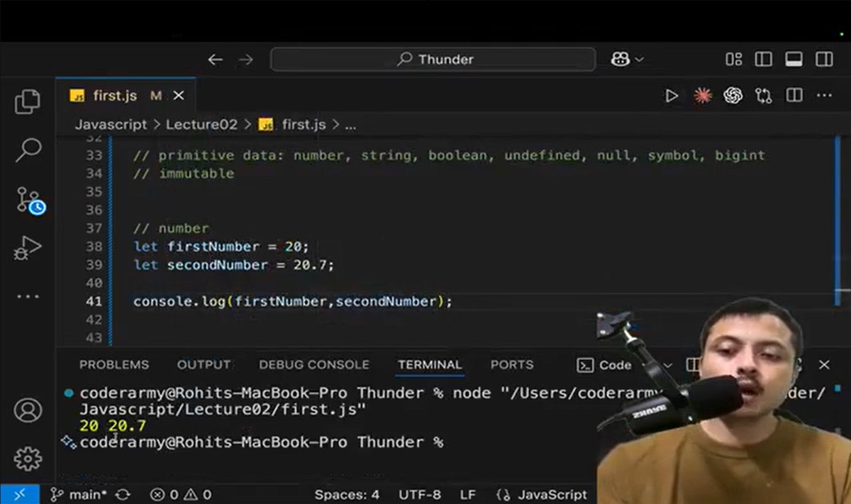The image size is (851, 504).
Task: Change language mode JavaScript
Action: [542, 495]
